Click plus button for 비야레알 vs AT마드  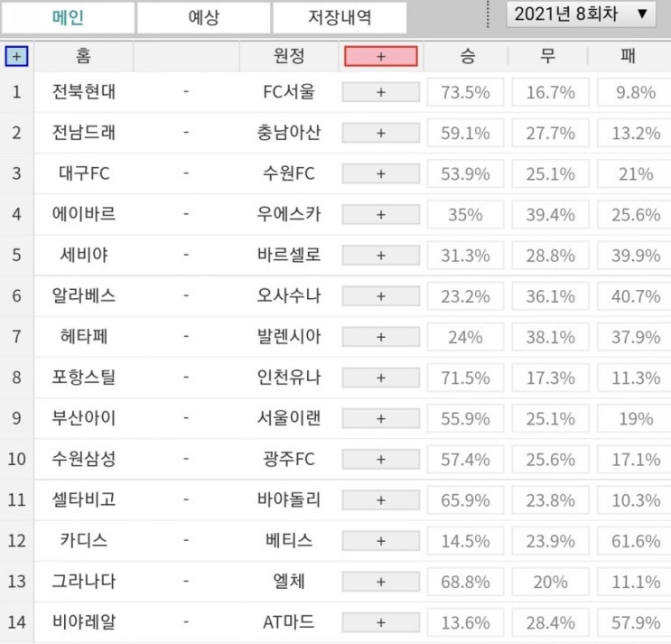click(x=381, y=622)
